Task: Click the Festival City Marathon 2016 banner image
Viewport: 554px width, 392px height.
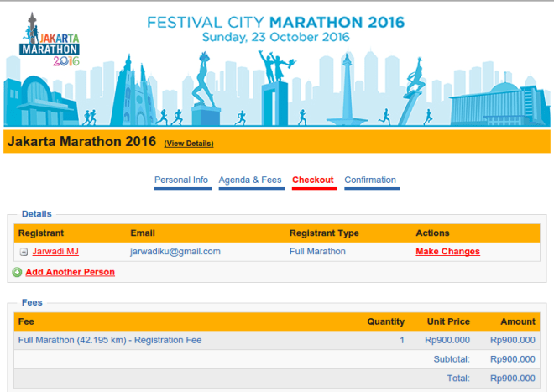Action: [277, 65]
